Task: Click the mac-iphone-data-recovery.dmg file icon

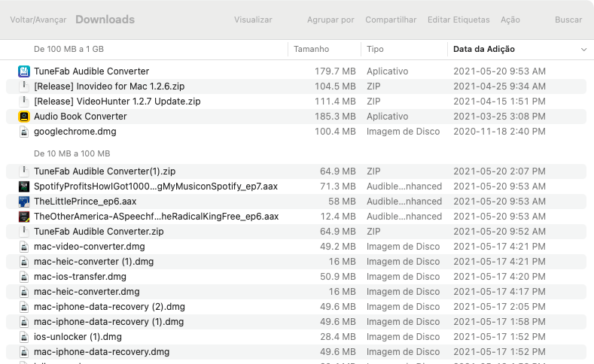Action: pyautogui.click(x=24, y=352)
